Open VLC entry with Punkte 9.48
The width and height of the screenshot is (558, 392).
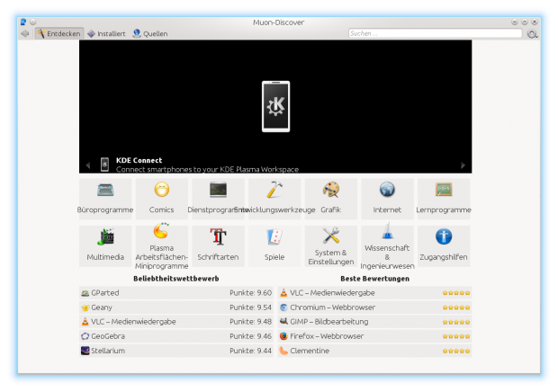[176, 322]
